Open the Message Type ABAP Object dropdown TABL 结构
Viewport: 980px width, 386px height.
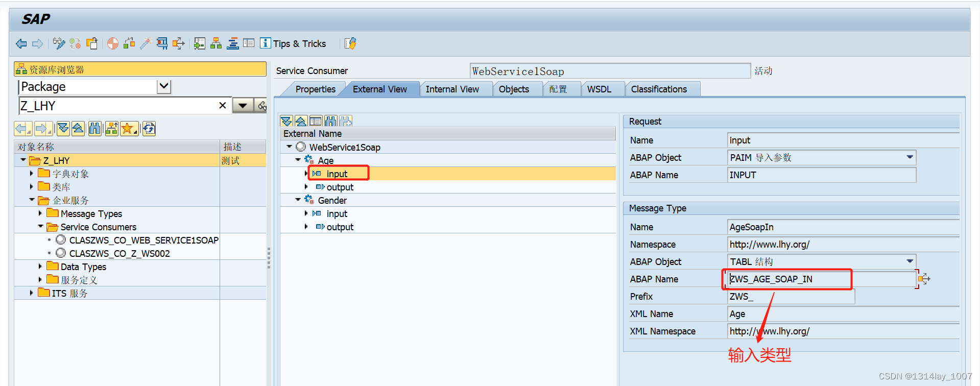click(x=910, y=261)
